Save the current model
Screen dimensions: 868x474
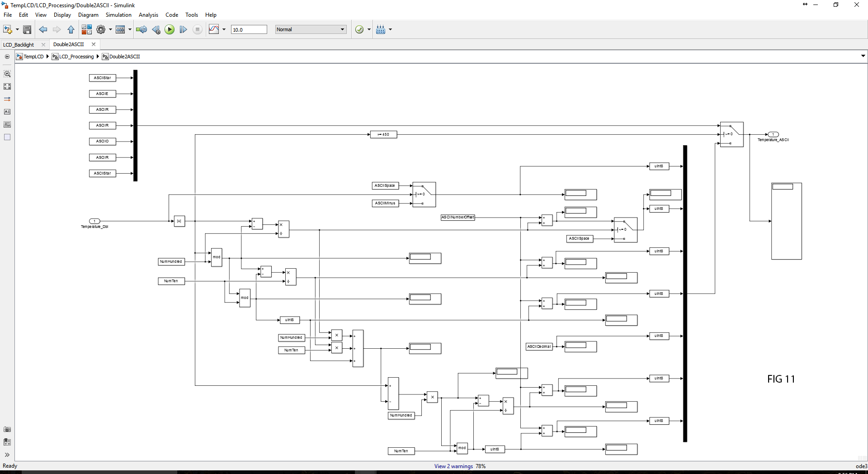(27, 29)
